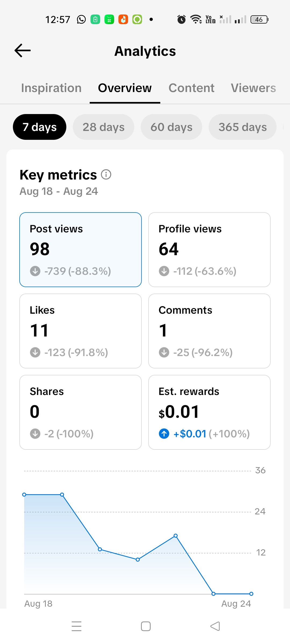Select the Est. rewards metric card
Viewport: 290px width, 644px height.
tap(209, 412)
